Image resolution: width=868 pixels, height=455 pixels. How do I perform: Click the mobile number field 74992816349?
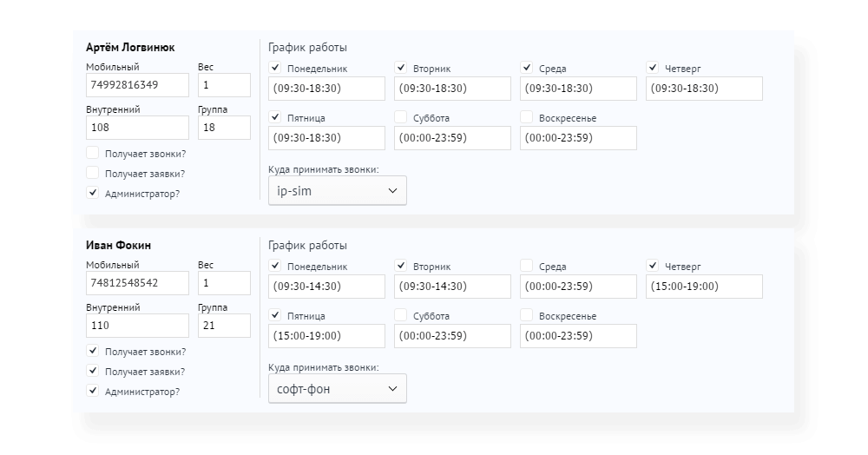coord(137,85)
